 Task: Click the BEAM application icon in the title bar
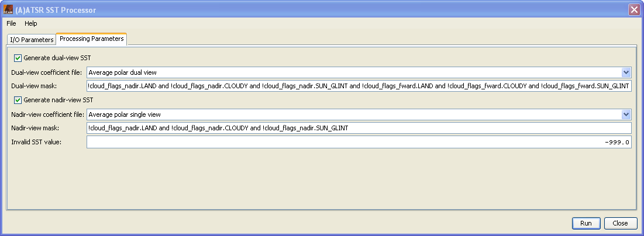tap(8, 10)
